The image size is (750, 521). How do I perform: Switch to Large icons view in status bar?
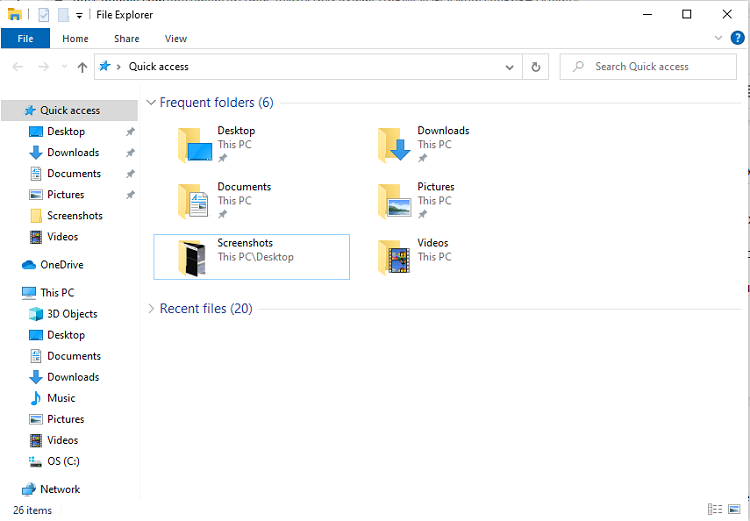coord(734,510)
